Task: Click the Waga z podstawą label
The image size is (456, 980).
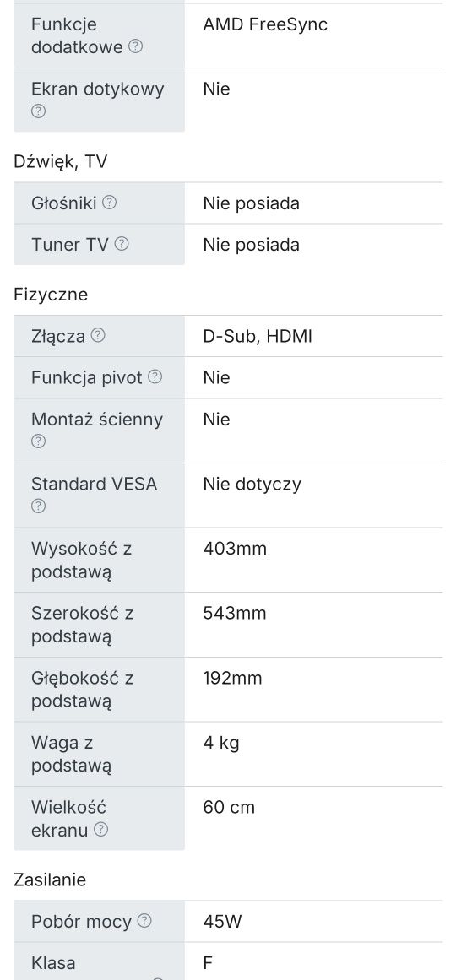Action: tap(71, 754)
